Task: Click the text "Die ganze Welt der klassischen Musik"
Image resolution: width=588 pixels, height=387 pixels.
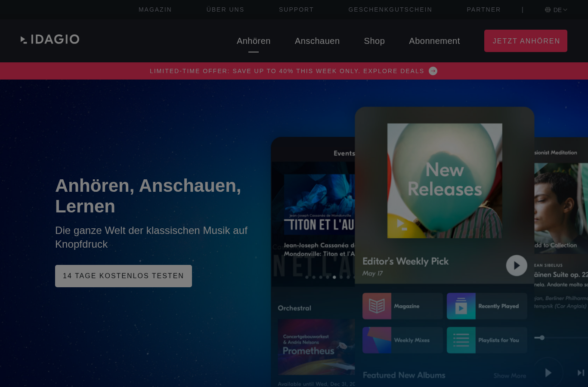Action: click(142, 230)
